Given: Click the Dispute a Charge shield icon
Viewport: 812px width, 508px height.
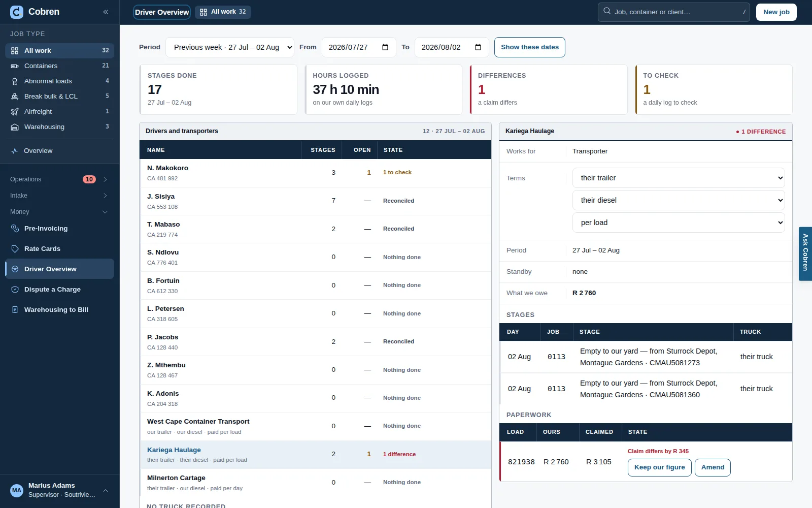Looking at the screenshot, I should pyautogui.click(x=15, y=290).
